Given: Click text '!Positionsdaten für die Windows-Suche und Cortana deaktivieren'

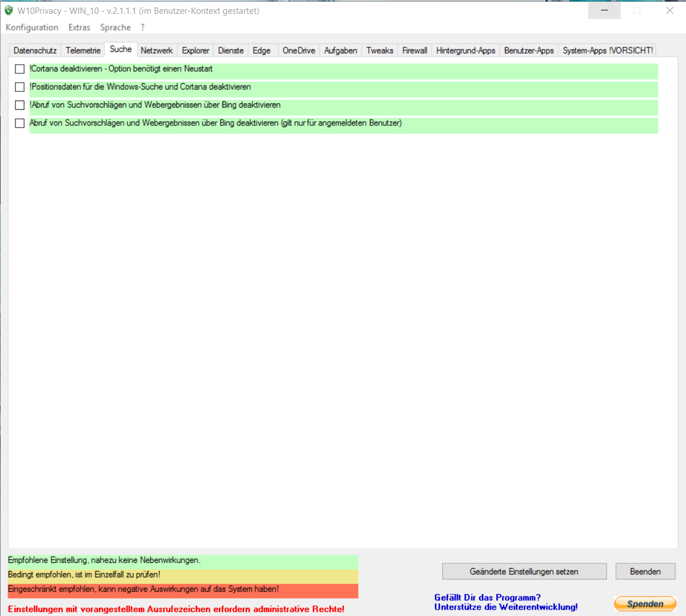Looking at the screenshot, I should 140,87.
